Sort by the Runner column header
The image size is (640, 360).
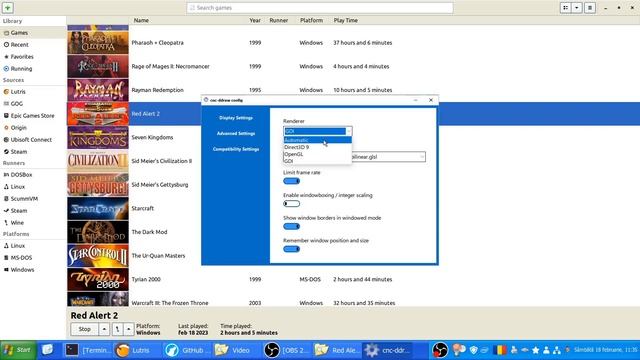tap(279, 20)
